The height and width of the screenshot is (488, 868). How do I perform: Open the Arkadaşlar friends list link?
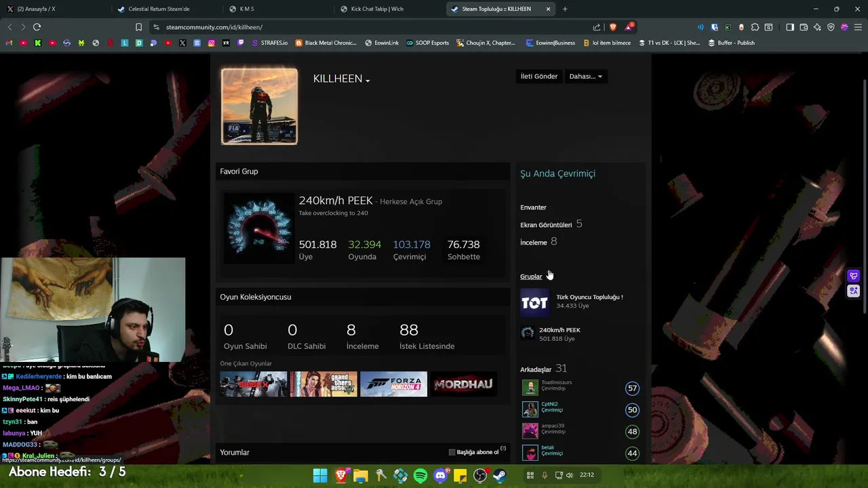[536, 369]
